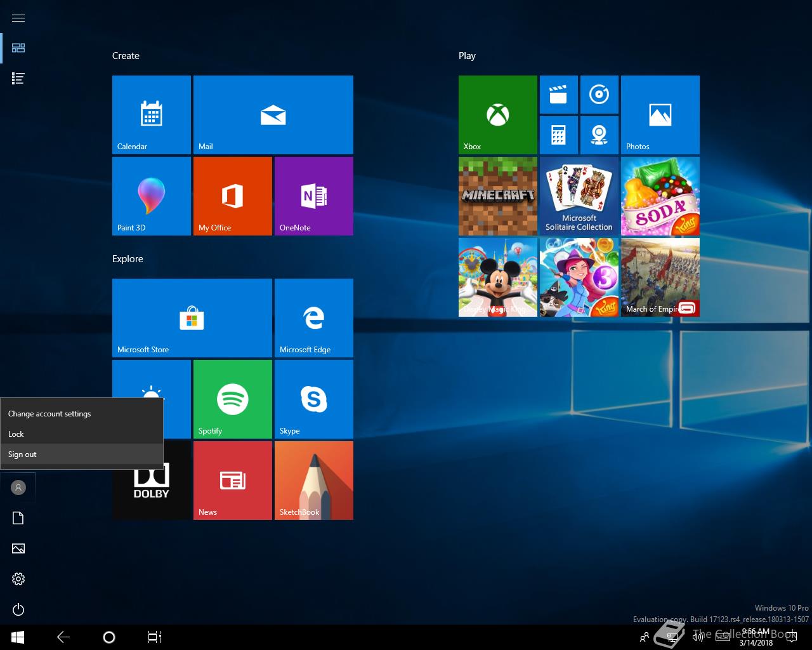Click the user account avatar
The height and width of the screenshot is (650, 812).
(18, 487)
